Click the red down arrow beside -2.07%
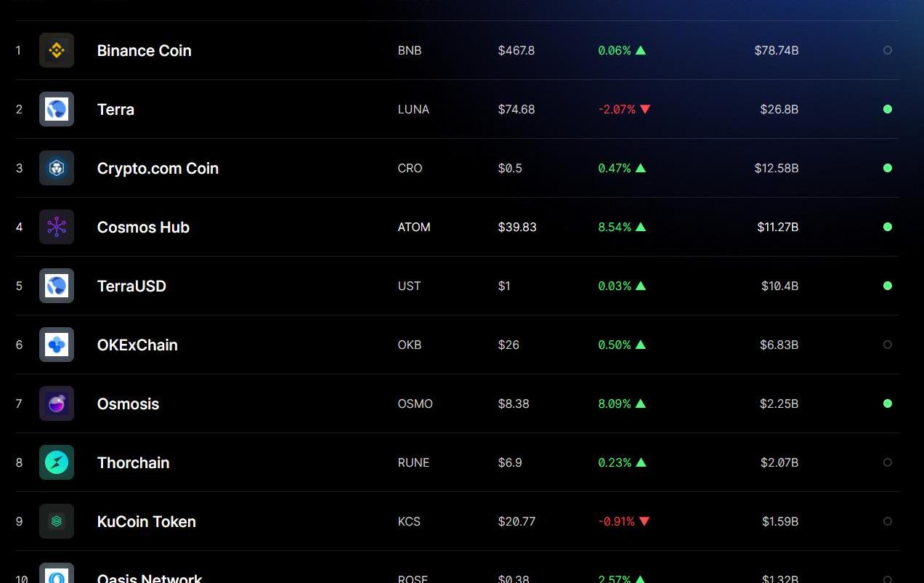Image resolution: width=924 pixels, height=583 pixels. coord(645,109)
